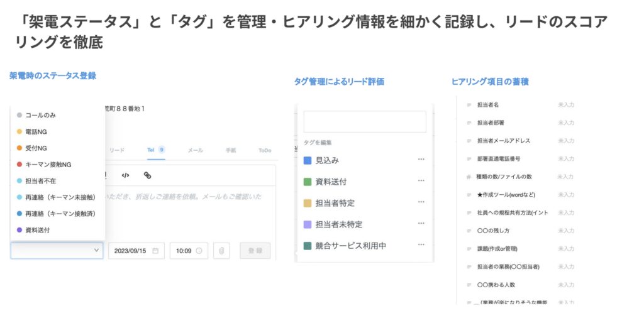
Task: Switch to the ToDo tab
Action: (x=264, y=151)
